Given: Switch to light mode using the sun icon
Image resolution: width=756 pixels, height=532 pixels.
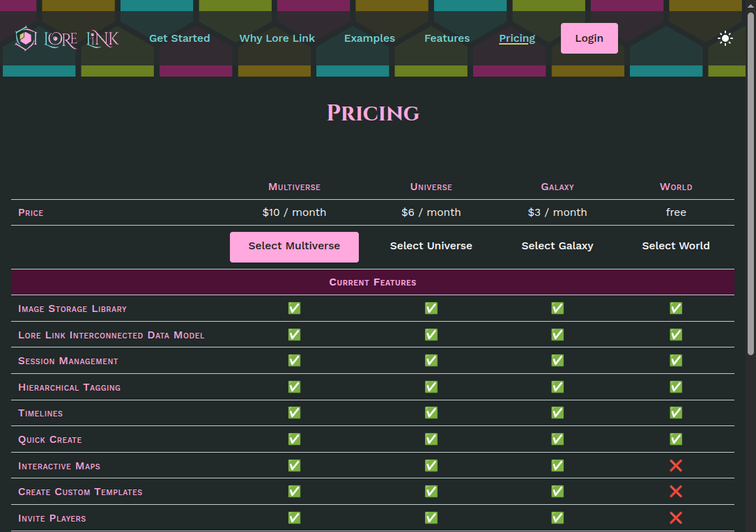Looking at the screenshot, I should [x=725, y=38].
